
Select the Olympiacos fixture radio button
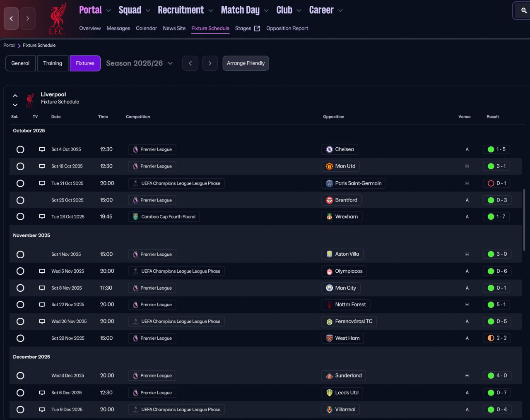click(x=20, y=271)
